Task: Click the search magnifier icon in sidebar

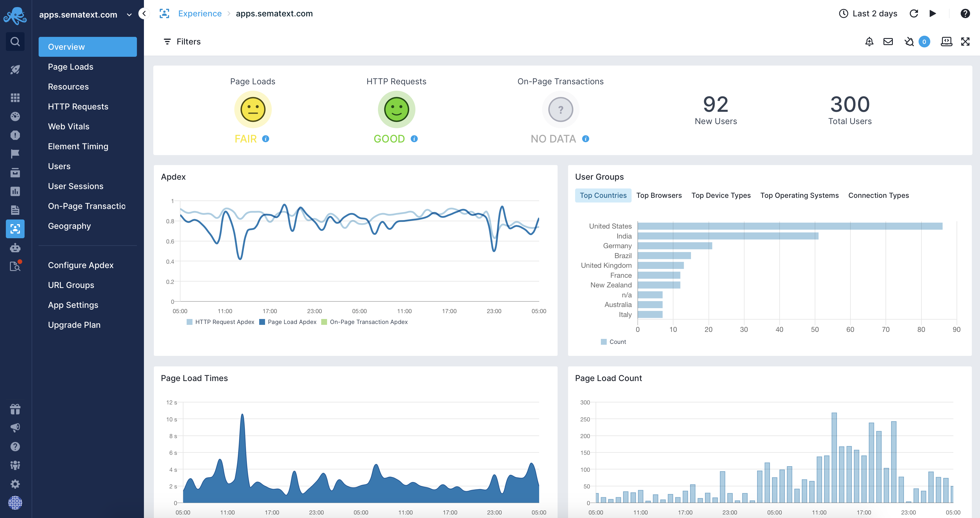Action: click(x=15, y=42)
